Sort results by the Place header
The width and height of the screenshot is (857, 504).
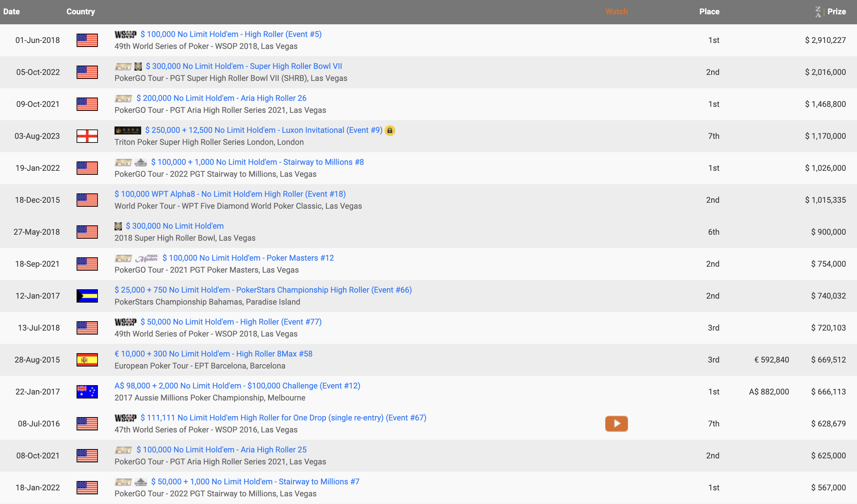709,12
